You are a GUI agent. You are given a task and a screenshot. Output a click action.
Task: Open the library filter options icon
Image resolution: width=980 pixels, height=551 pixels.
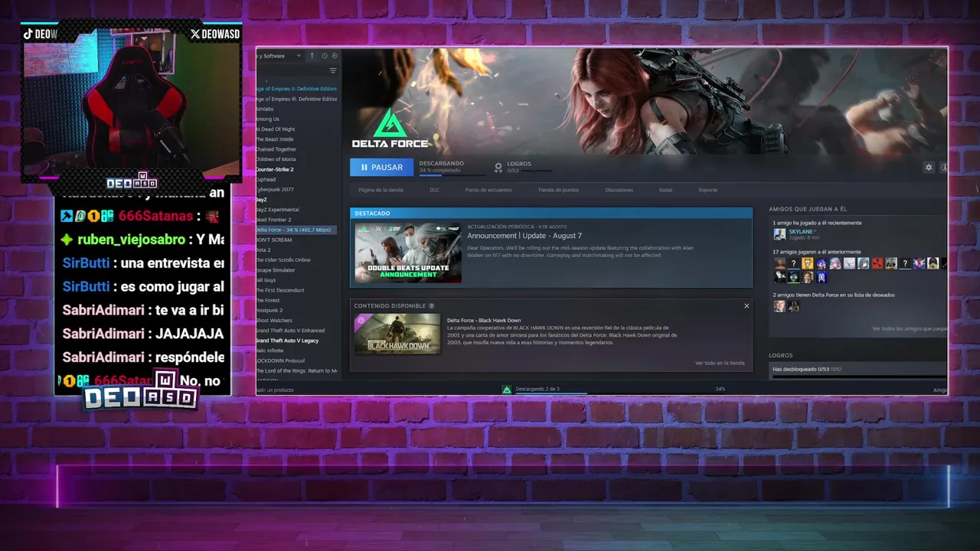pos(333,70)
